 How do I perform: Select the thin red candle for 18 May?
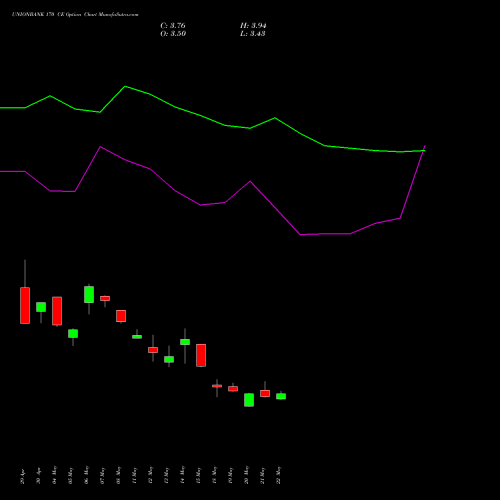pos(217,386)
